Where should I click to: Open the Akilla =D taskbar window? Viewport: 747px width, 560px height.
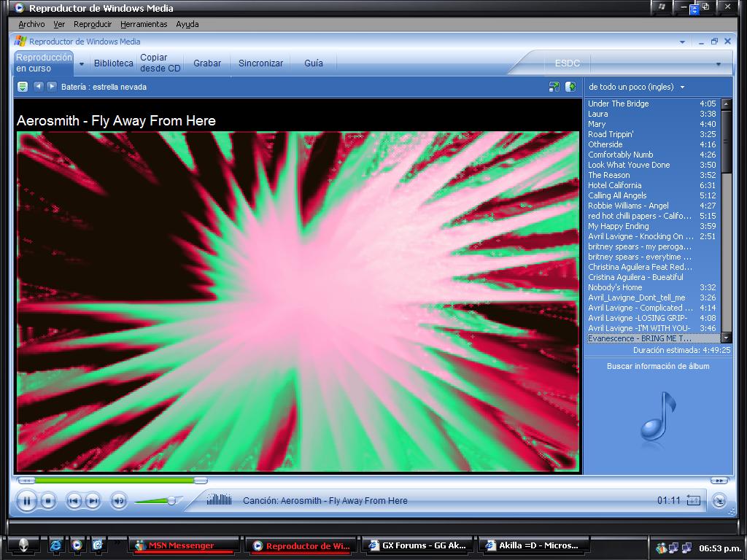533,545
